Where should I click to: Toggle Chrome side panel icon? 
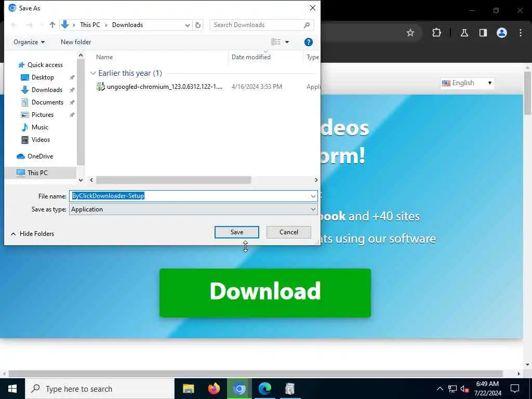point(483,33)
